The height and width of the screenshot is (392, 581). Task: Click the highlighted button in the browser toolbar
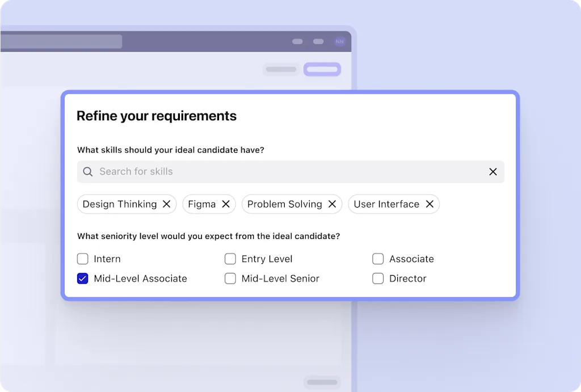pyautogui.click(x=322, y=69)
